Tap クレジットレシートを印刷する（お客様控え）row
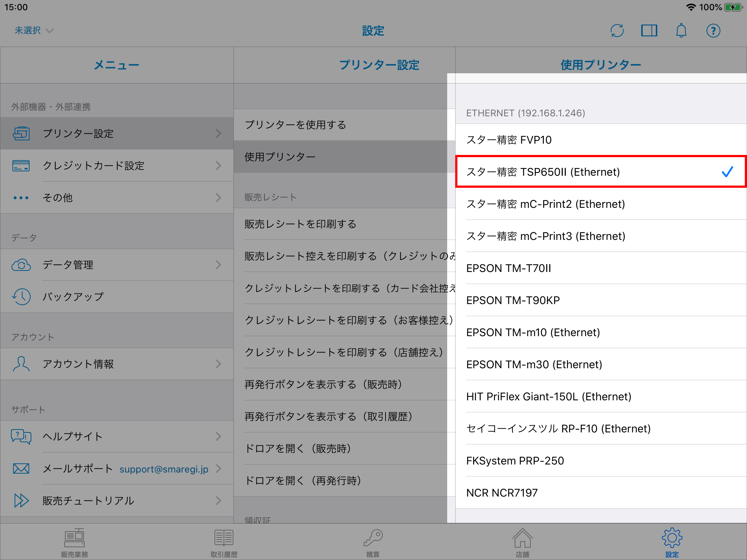 (344, 320)
